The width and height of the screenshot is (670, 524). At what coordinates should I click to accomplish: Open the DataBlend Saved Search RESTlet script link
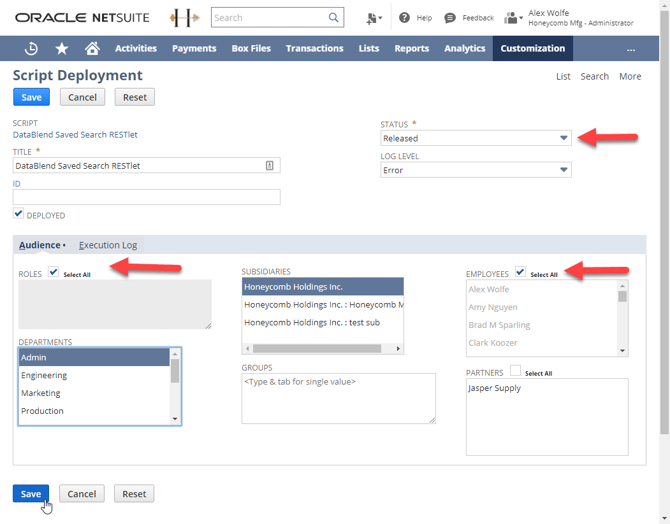coord(75,134)
